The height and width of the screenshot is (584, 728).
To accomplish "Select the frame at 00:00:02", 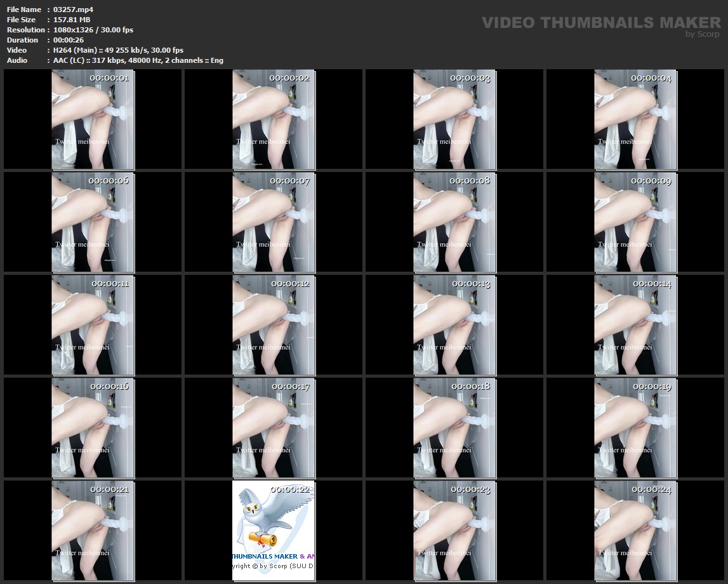I will click(274, 119).
